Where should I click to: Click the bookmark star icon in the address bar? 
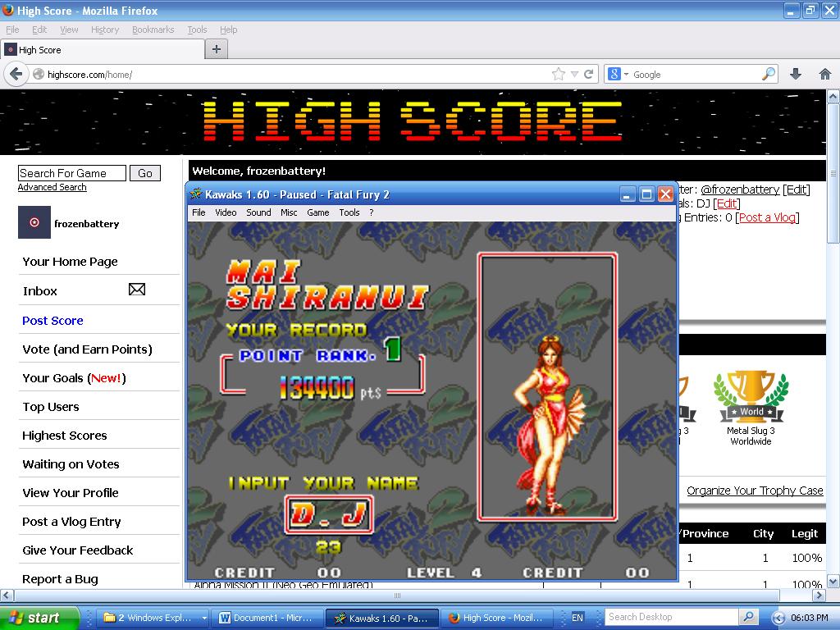558,74
